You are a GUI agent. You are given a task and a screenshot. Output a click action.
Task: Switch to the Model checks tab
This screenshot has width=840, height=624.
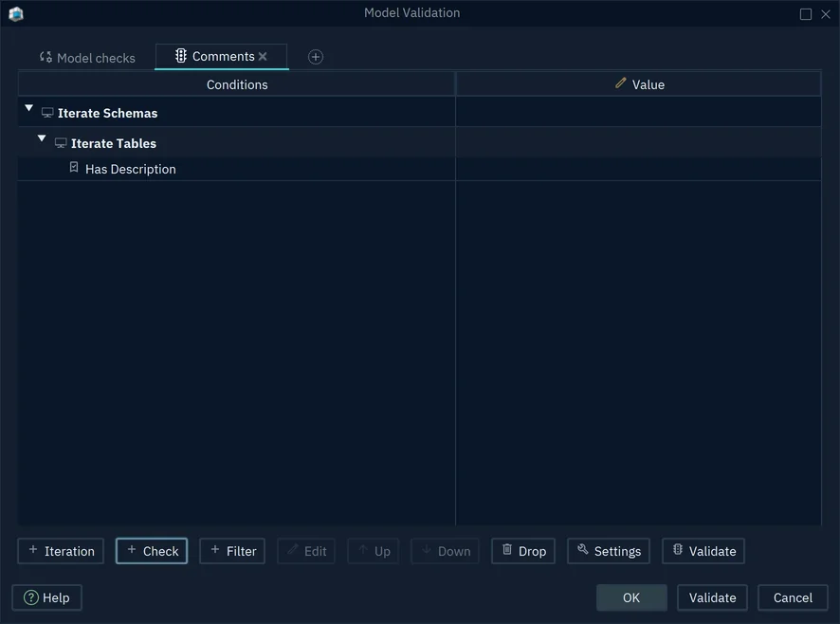pos(87,58)
